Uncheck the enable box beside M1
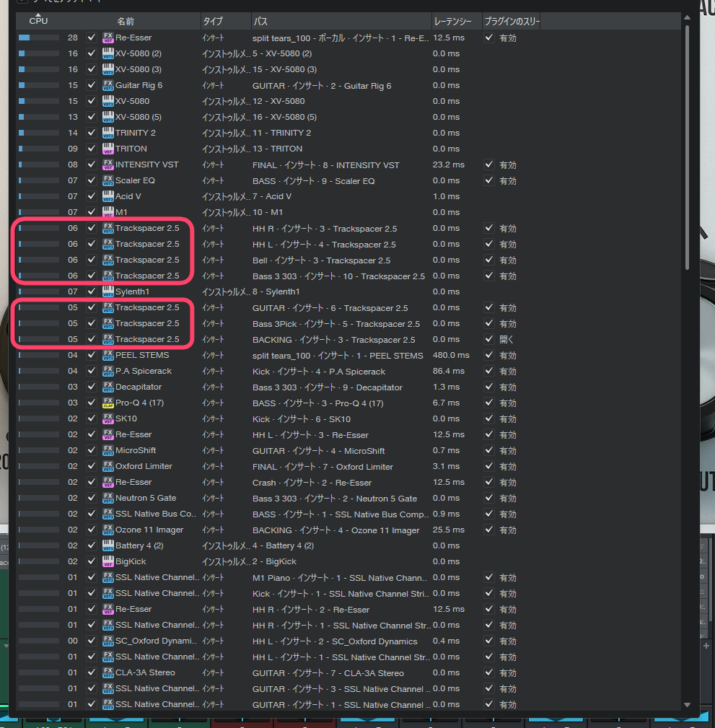 (91, 212)
